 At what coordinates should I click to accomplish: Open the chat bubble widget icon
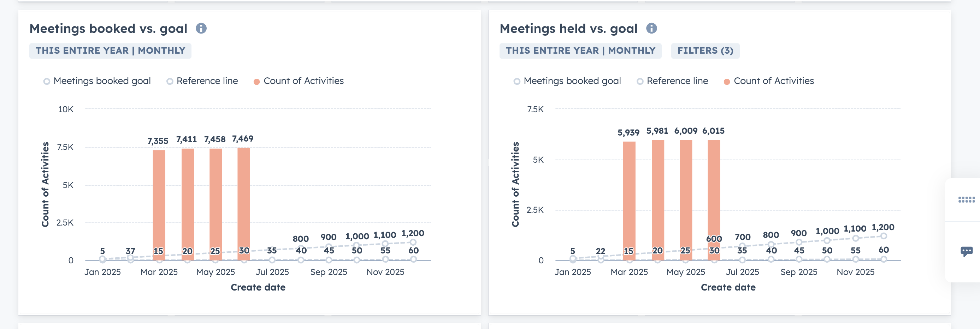[x=966, y=251]
